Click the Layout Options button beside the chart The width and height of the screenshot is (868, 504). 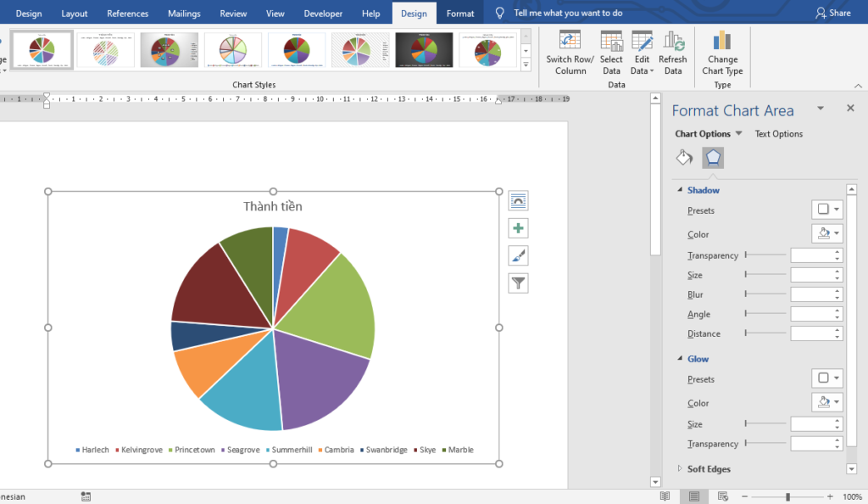pos(518,200)
